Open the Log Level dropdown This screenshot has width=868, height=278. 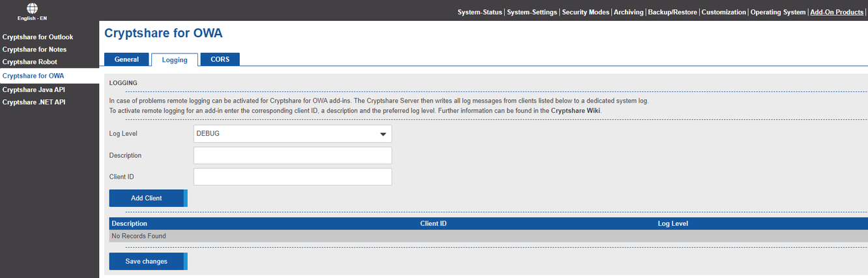click(293, 134)
